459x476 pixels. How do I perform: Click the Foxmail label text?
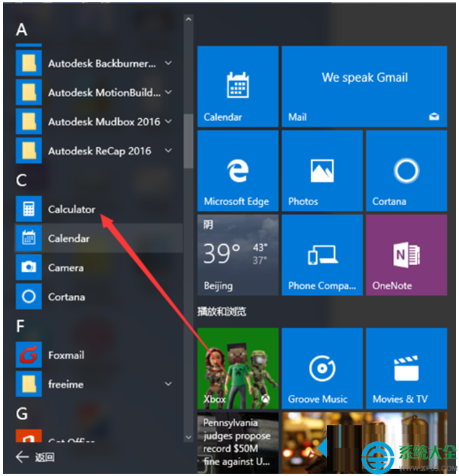click(66, 355)
